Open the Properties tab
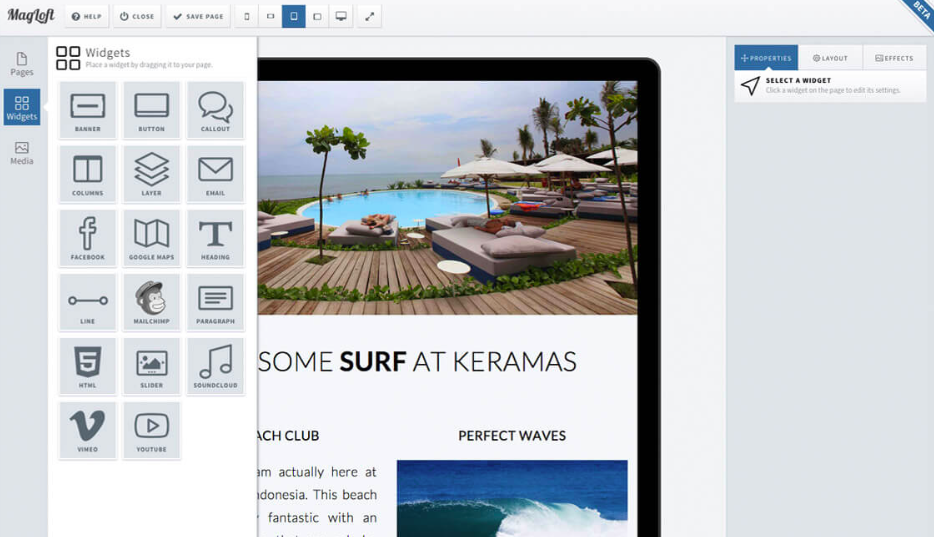 point(766,58)
